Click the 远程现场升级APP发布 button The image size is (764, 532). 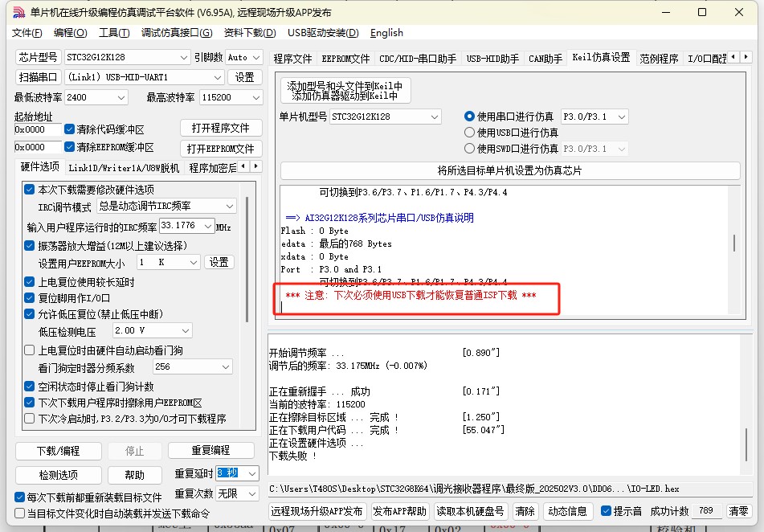(317, 511)
